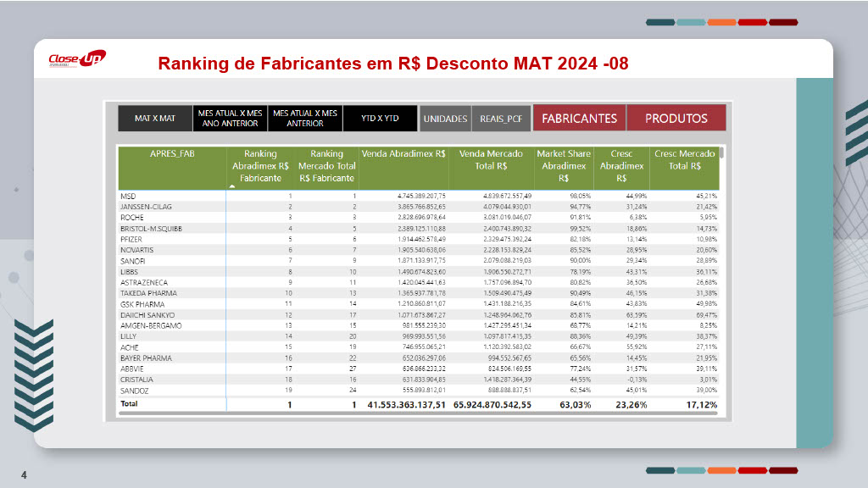Select MES ATUAL X MES ANO ANTERIOR
The image size is (868, 488).
click(x=230, y=119)
